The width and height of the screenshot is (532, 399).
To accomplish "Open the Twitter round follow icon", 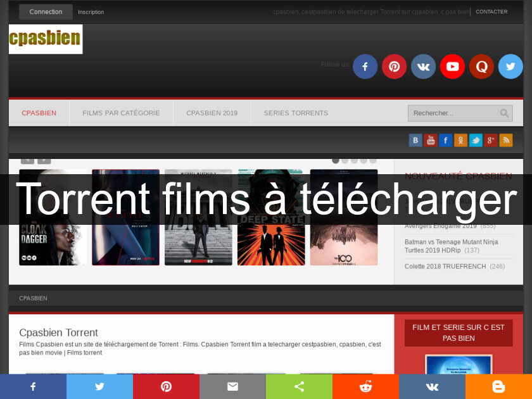I will click(x=510, y=66).
